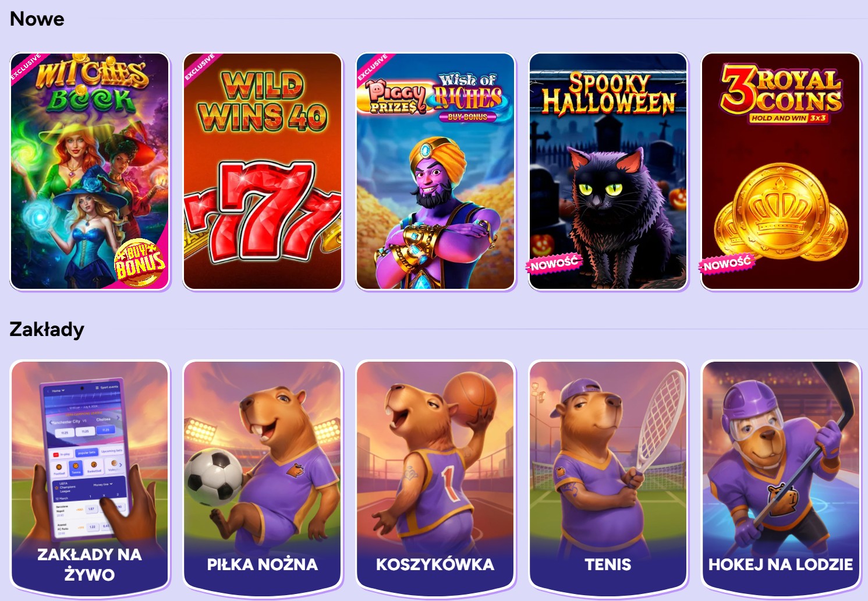
Task: Launch the Wild Wins 40 game
Action: pyautogui.click(x=263, y=171)
